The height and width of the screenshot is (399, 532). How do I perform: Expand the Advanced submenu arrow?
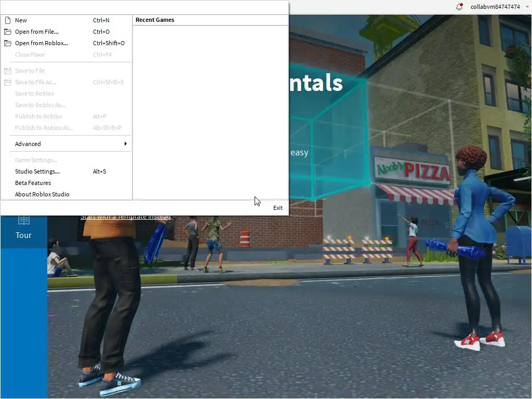point(126,144)
